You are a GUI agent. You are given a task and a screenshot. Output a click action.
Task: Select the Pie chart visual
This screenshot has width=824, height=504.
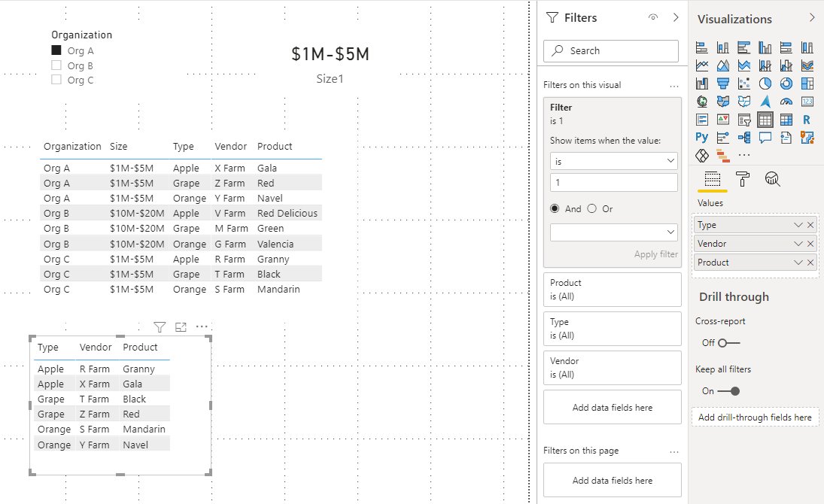[x=765, y=83]
